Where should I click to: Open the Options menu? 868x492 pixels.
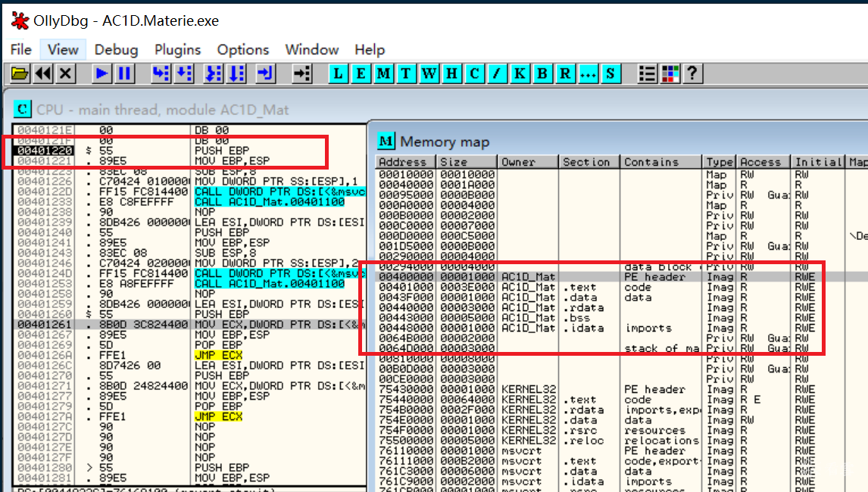tap(243, 50)
